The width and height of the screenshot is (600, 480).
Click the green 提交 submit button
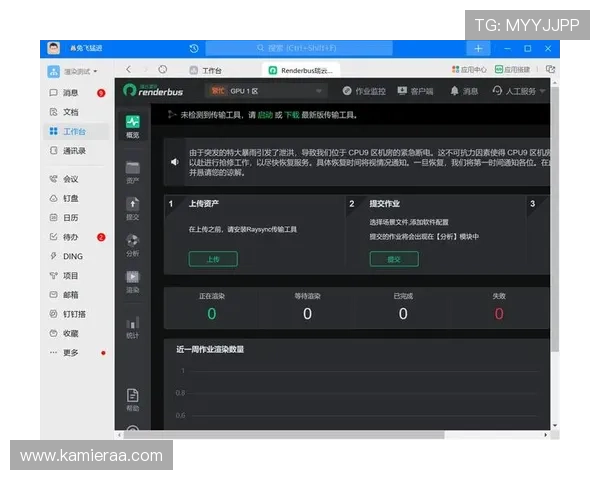394,259
